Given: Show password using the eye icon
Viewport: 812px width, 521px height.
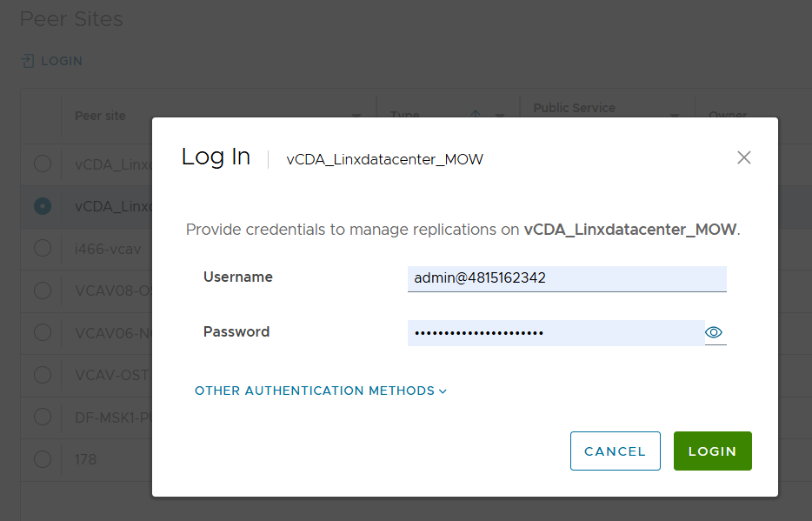Looking at the screenshot, I should click(x=715, y=332).
